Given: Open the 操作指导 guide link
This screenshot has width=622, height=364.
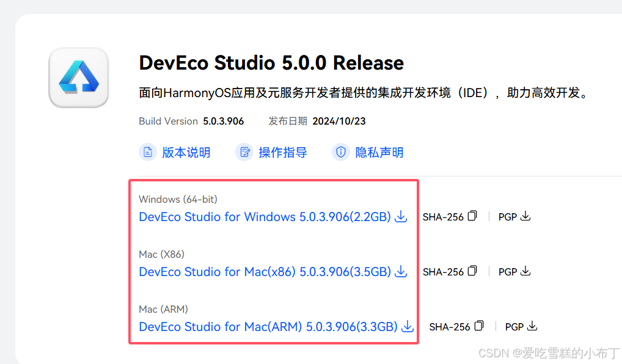Looking at the screenshot, I should 283,153.
